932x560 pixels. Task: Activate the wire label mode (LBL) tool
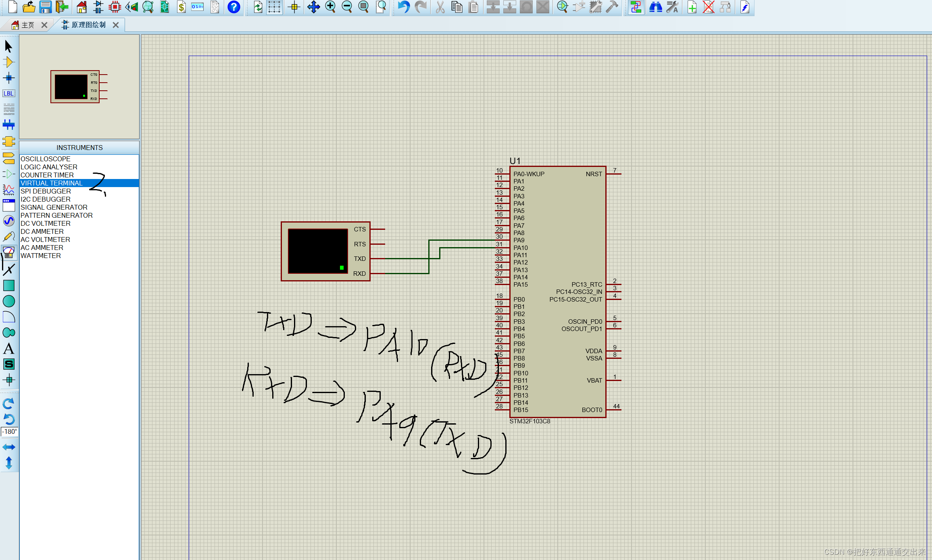click(x=9, y=93)
